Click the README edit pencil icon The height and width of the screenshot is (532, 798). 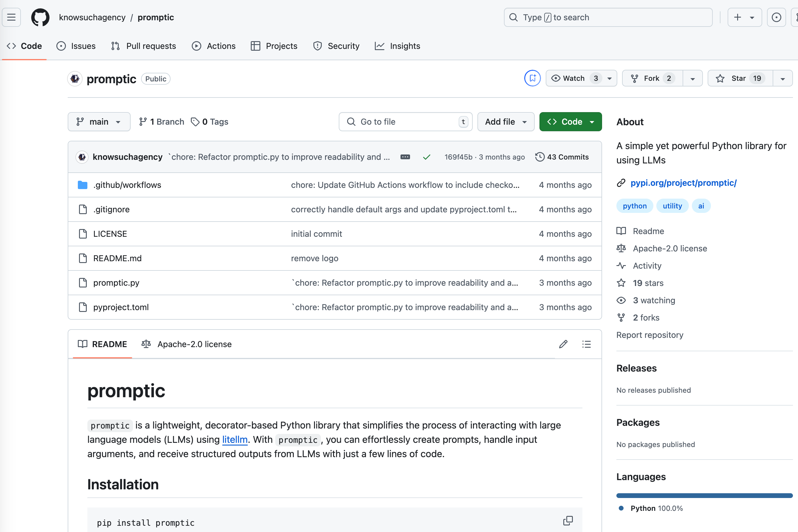coord(563,344)
